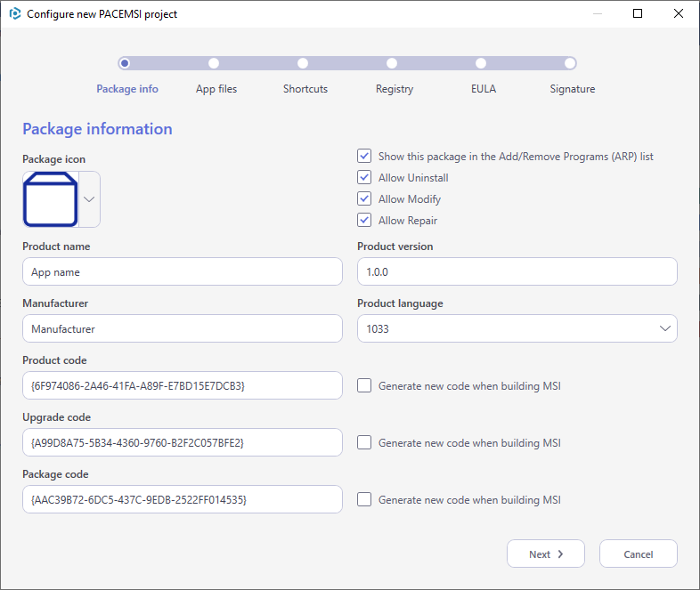Click the EULA progress dot
The image size is (700, 590).
tap(481, 63)
